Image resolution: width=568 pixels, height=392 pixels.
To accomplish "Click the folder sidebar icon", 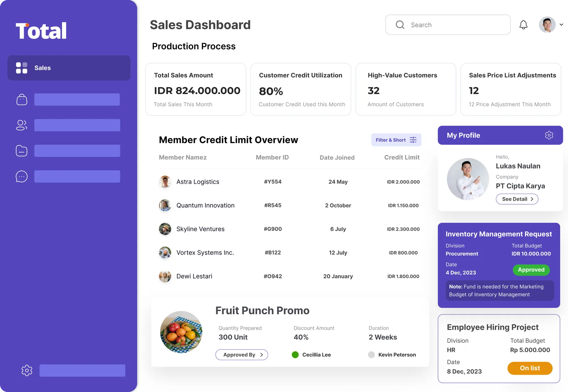I will coord(22,151).
